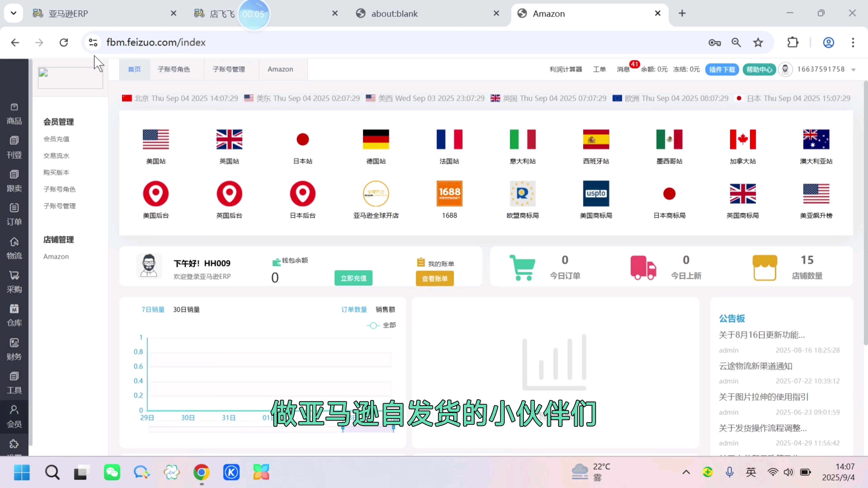The image size is (868, 488).
Task: Click the 帮助中心 button
Action: click(759, 69)
